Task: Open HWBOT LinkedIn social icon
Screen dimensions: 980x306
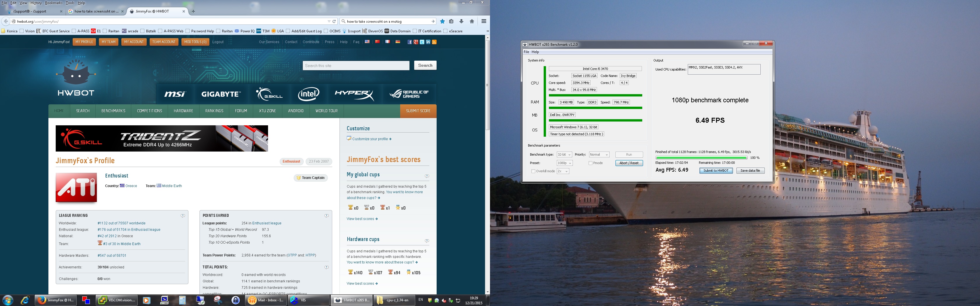Action: pos(428,42)
